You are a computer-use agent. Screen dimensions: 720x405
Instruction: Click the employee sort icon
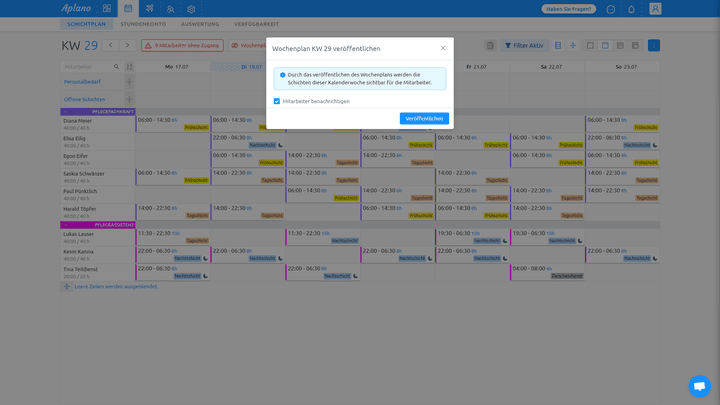[x=128, y=66]
